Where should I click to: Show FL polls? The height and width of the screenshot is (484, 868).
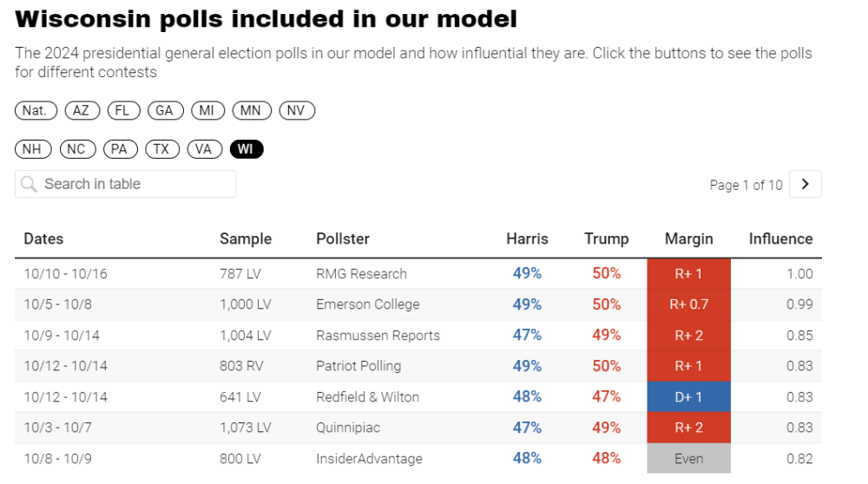122,110
